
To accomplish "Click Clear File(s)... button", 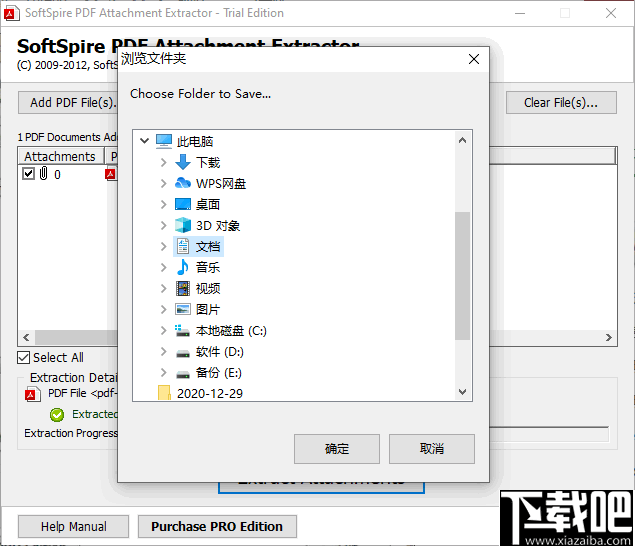I will tap(561, 102).
